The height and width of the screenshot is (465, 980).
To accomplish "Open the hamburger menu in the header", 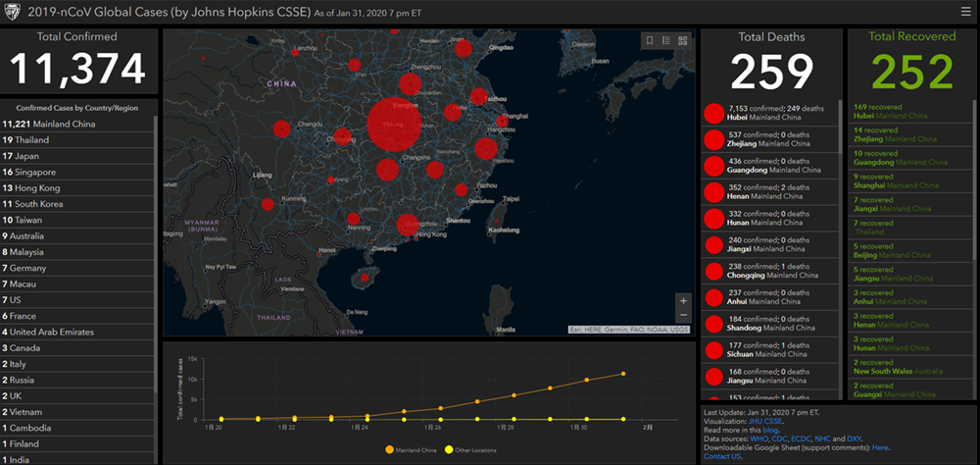I will point(965,13).
